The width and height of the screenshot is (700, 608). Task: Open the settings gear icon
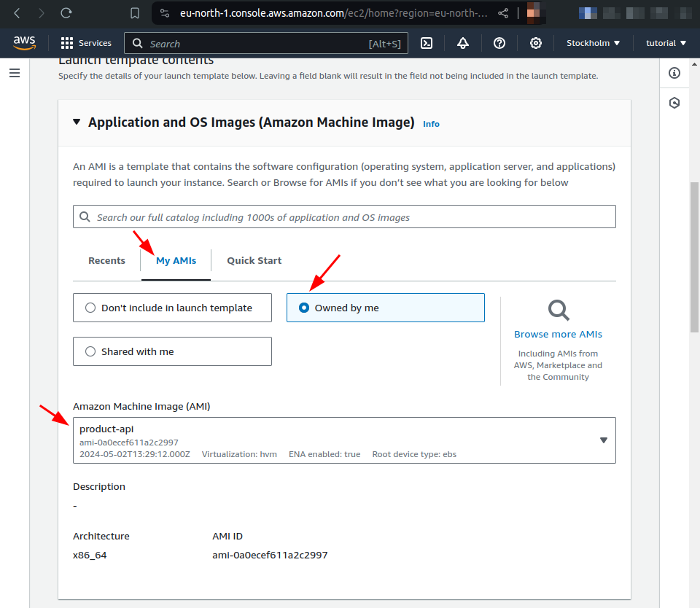(x=536, y=43)
